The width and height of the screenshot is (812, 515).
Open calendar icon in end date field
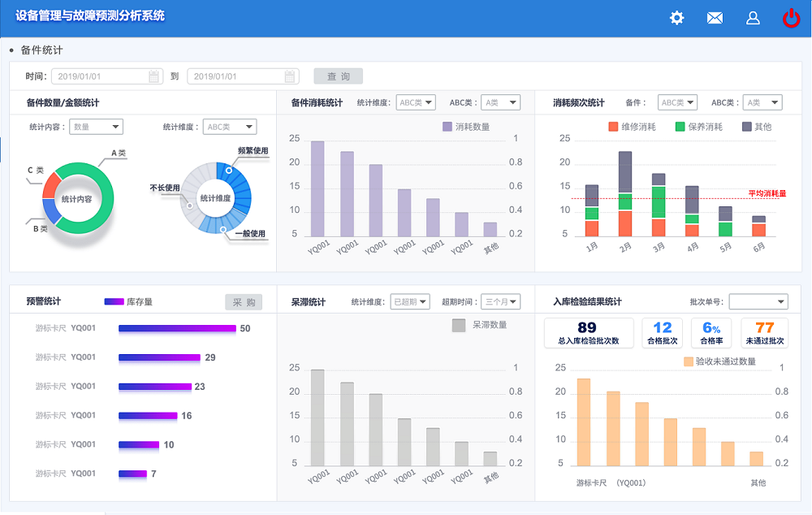(x=290, y=76)
